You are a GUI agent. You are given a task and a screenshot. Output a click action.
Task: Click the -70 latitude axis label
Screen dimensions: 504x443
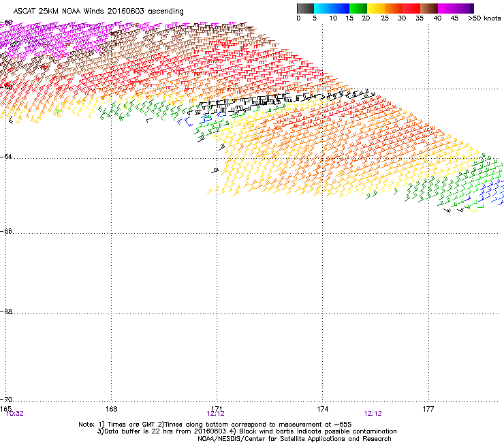pyautogui.click(x=6, y=400)
